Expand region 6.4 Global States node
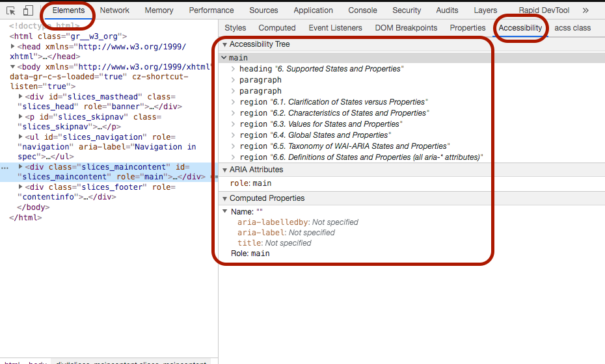Image resolution: width=605 pixels, height=364 pixels. pos(233,135)
